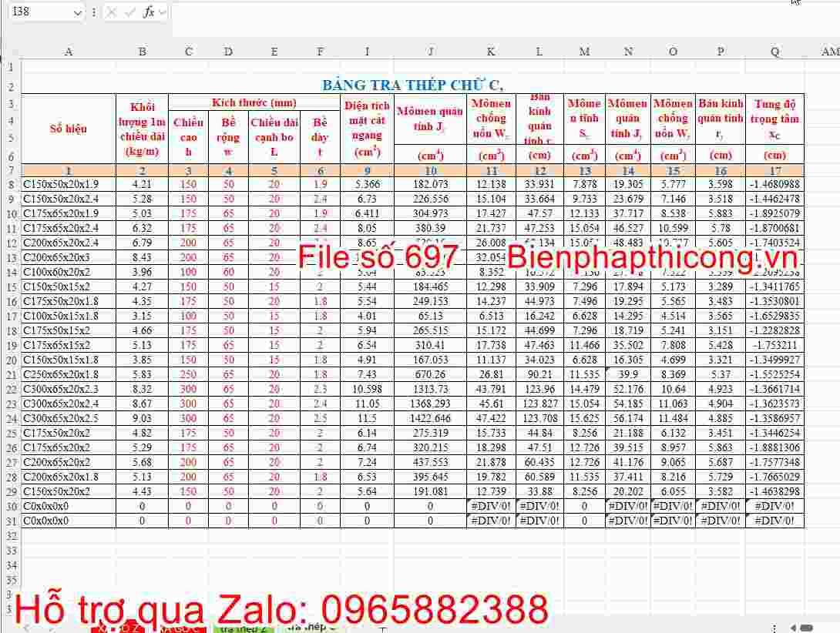Select column AM header
The width and height of the screenshot is (840, 633).
tap(829, 52)
